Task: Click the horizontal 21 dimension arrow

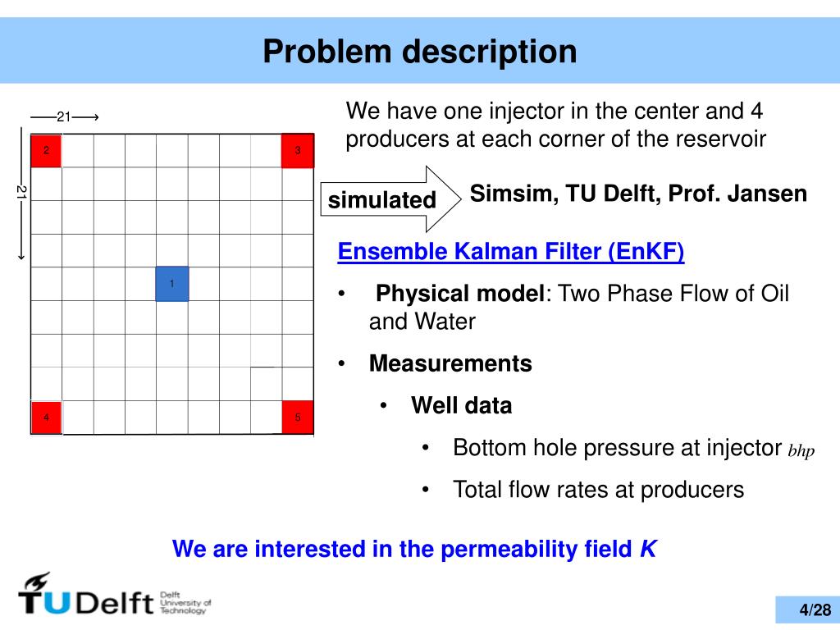Action: (64, 116)
